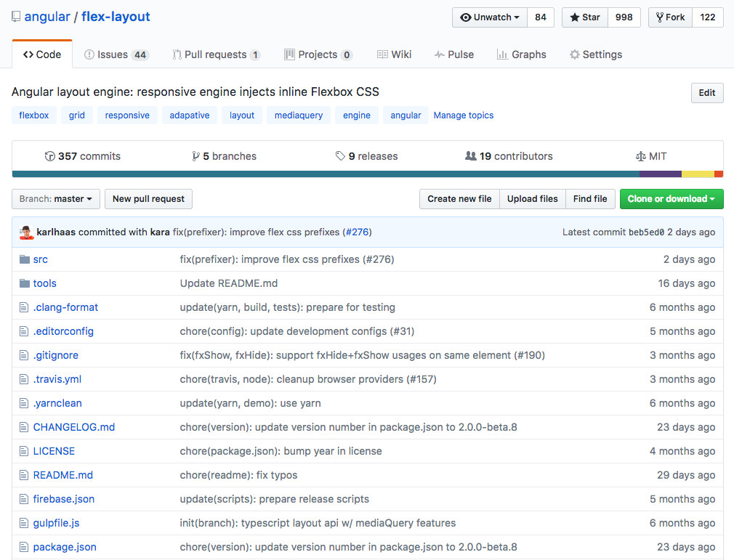Click the CHANGELOG.md file icon

[24, 427]
